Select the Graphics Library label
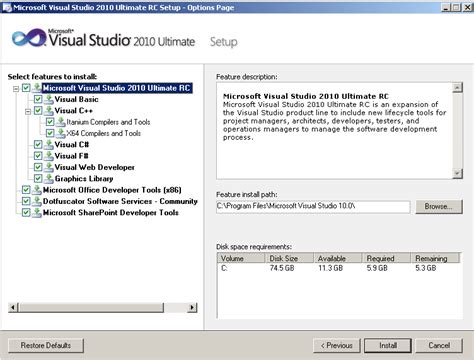474x360 pixels. click(x=84, y=178)
